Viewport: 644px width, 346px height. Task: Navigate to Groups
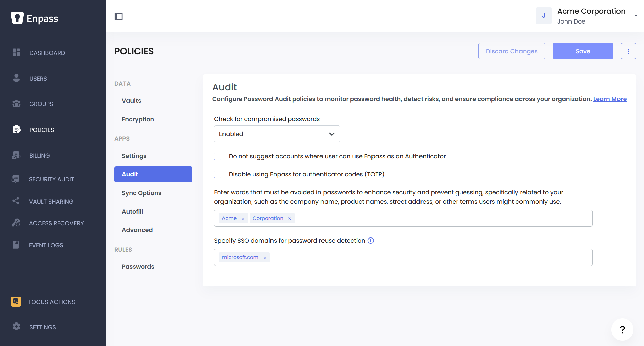coord(41,104)
